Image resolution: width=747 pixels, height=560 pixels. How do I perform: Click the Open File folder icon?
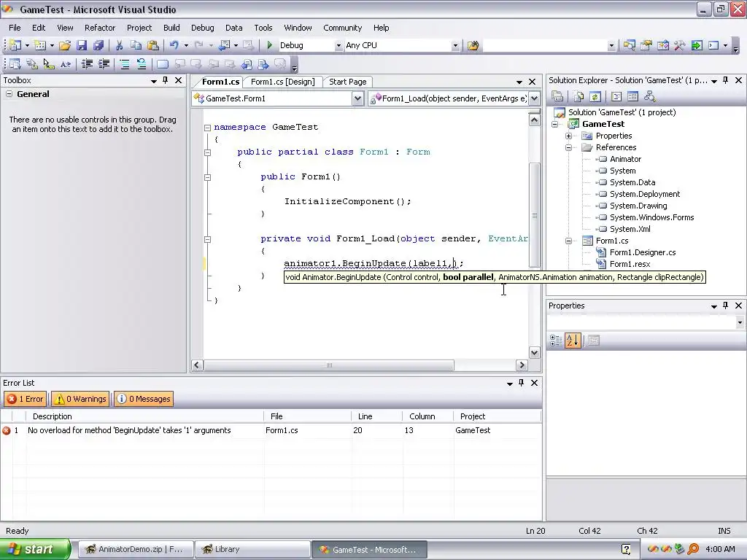tap(65, 45)
